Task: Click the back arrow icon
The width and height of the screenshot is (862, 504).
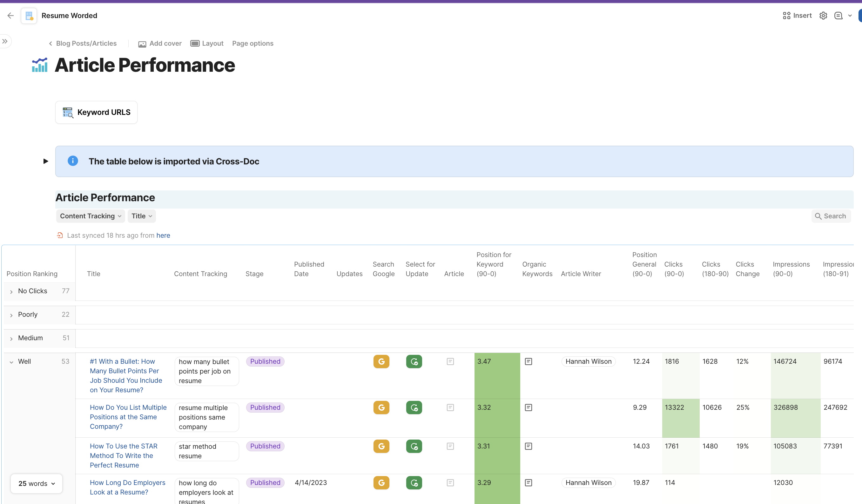Action: (x=10, y=15)
